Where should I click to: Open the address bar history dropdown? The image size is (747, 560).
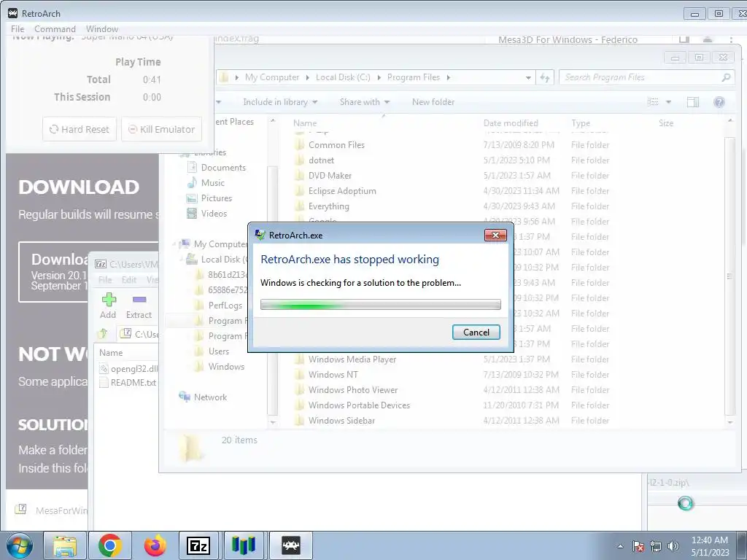[x=528, y=77]
